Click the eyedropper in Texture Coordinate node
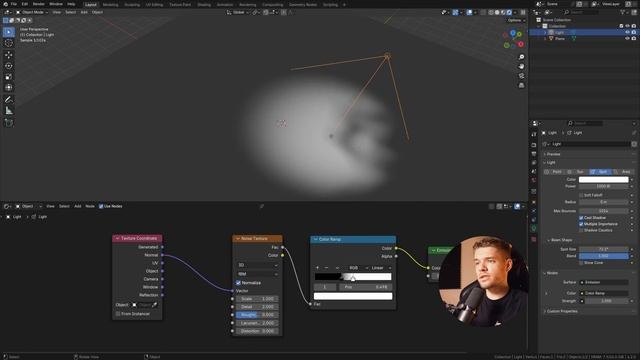The image size is (640, 360). click(155, 305)
